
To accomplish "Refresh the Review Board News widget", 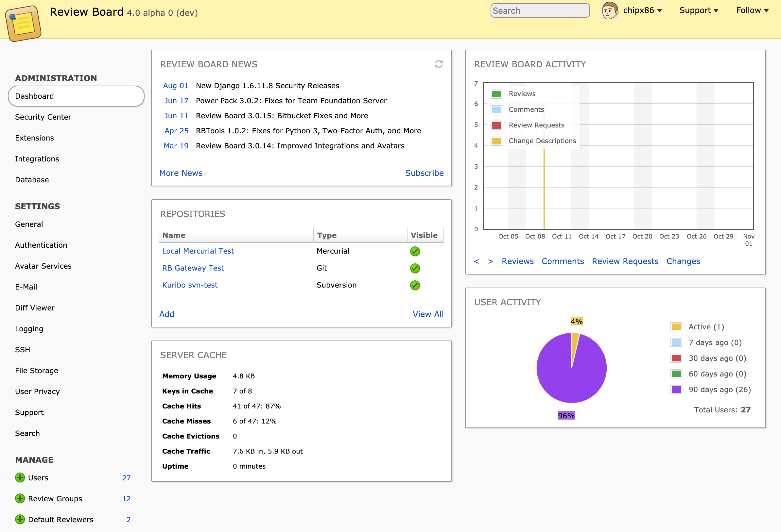I will (439, 64).
